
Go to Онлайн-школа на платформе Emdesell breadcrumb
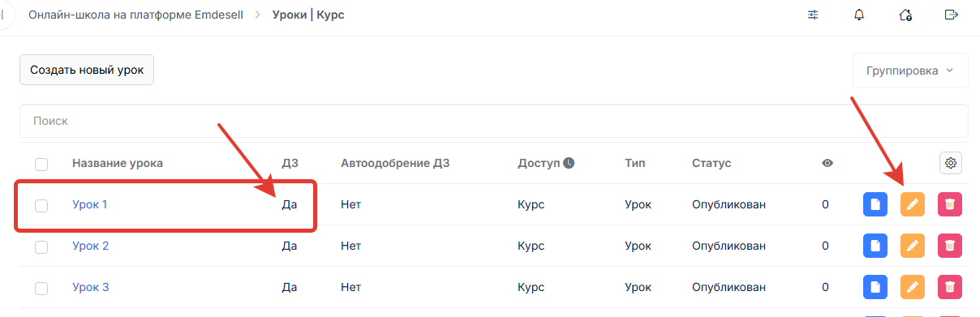click(x=136, y=15)
